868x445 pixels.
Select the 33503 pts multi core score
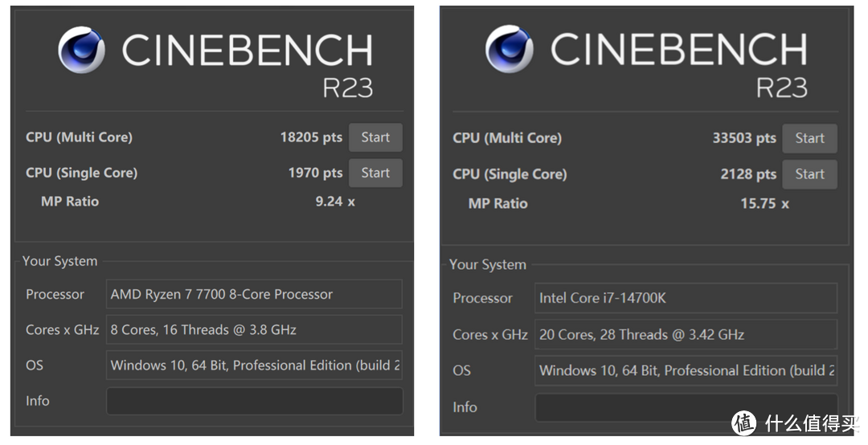pos(744,138)
